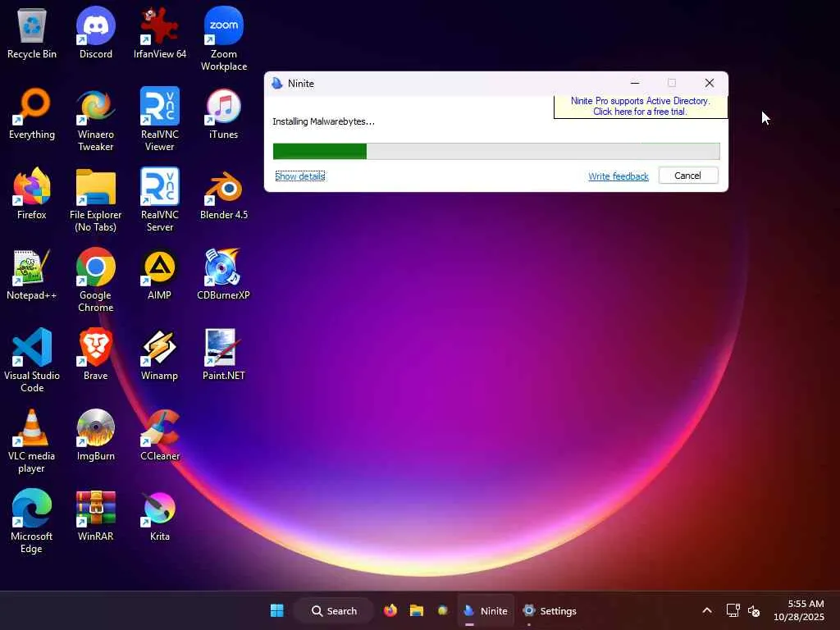Open the Windows Start menu
Viewport: 840px width, 630px height.
[x=277, y=610]
